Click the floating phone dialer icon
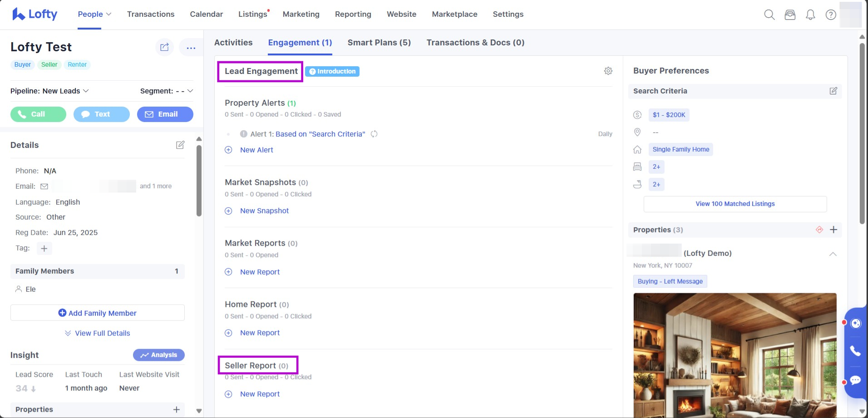 855,351
